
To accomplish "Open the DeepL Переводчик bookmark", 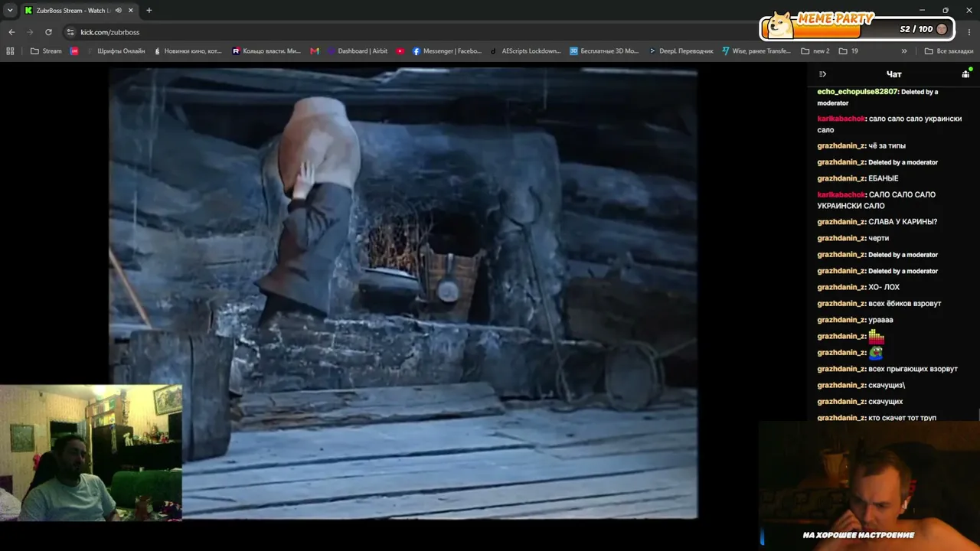I will point(681,51).
